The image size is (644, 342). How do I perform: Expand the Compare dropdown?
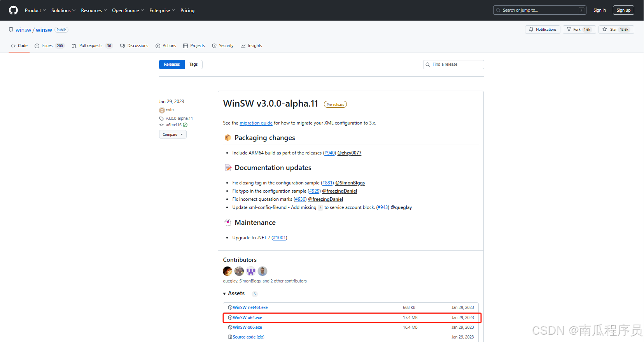coord(173,135)
